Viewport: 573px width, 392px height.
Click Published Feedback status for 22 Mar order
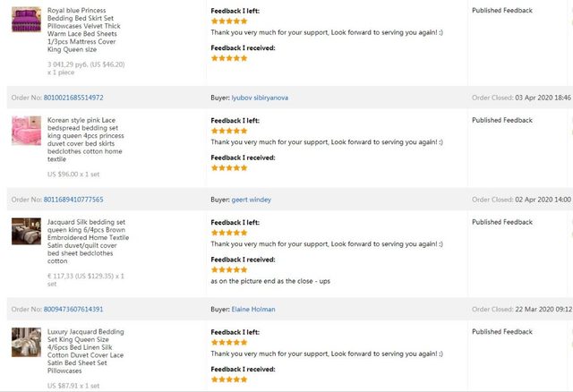502,332
